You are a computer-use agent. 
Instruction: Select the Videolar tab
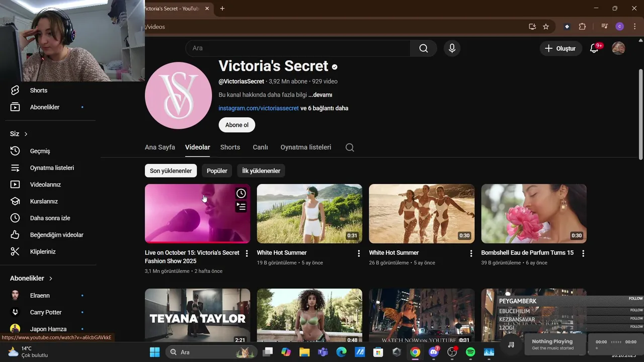(x=198, y=147)
